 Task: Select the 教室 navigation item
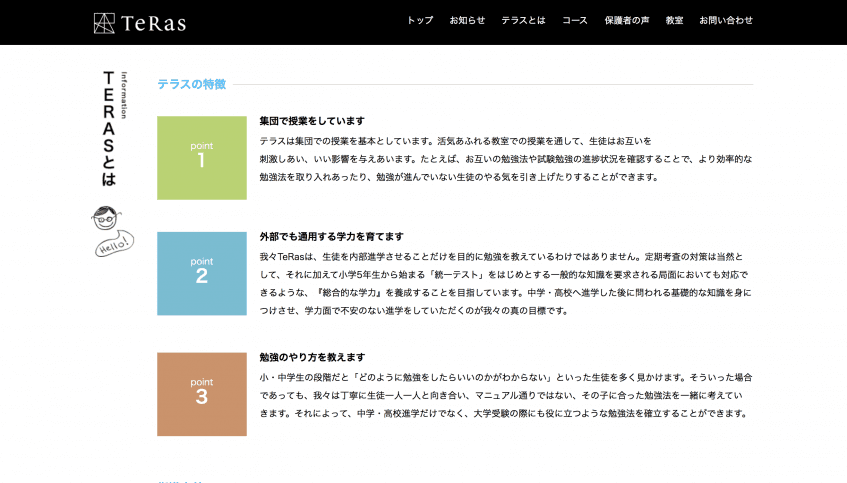[674, 21]
